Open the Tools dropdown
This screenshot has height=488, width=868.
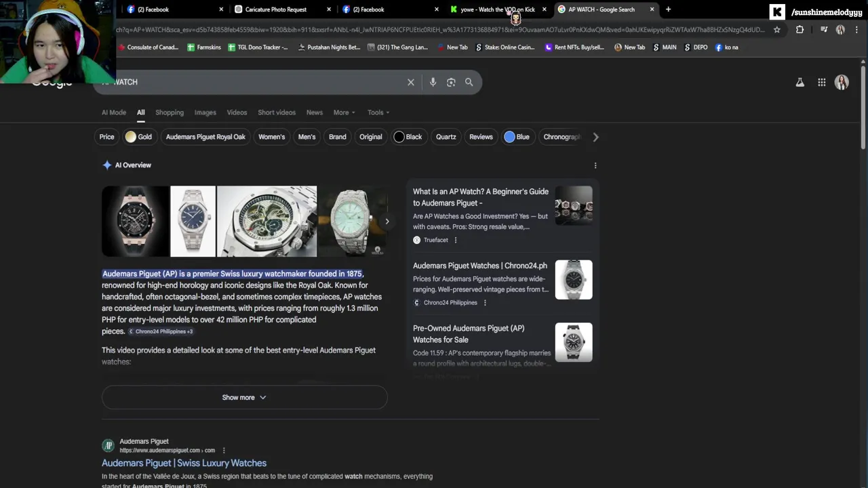point(378,113)
